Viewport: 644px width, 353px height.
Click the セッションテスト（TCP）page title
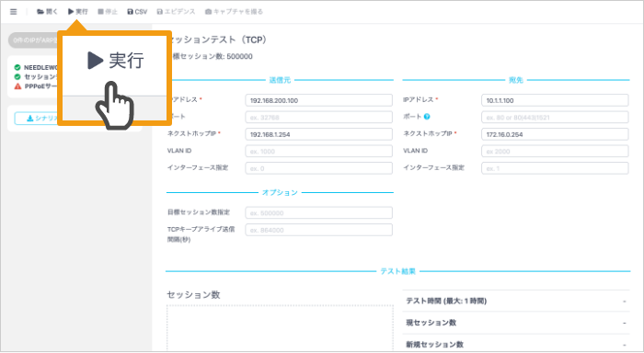pos(219,40)
